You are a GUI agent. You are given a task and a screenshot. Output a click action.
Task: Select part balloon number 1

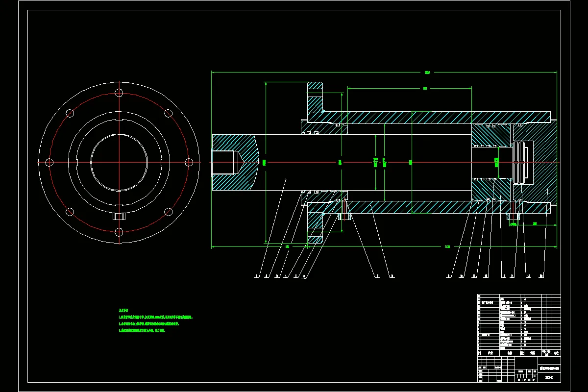tap(256, 276)
